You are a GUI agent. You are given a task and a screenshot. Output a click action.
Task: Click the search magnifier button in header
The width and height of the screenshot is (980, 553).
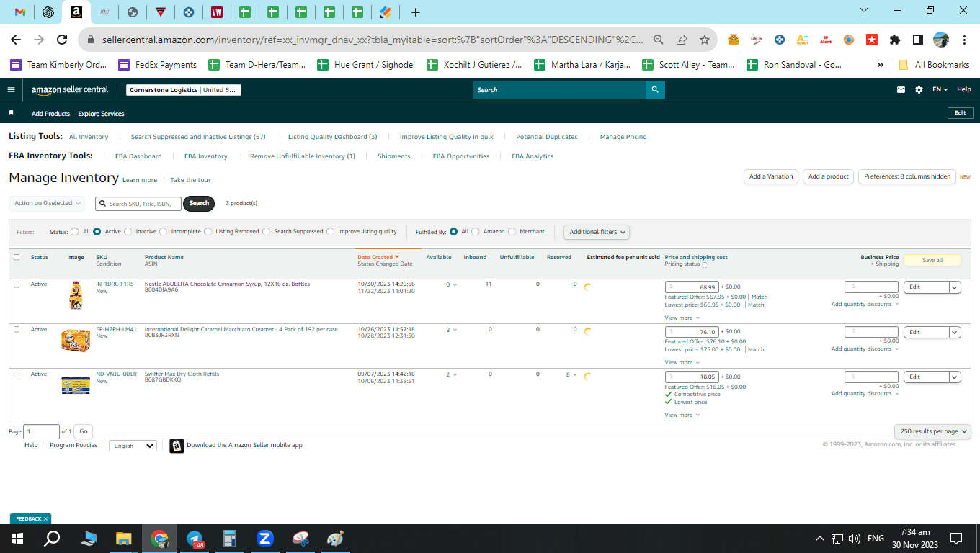pyautogui.click(x=655, y=90)
